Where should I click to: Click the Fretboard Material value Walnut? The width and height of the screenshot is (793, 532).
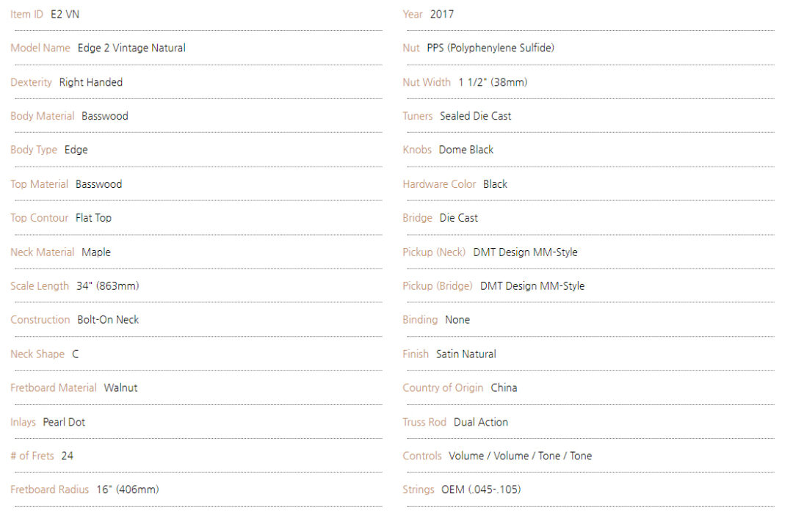(120, 387)
